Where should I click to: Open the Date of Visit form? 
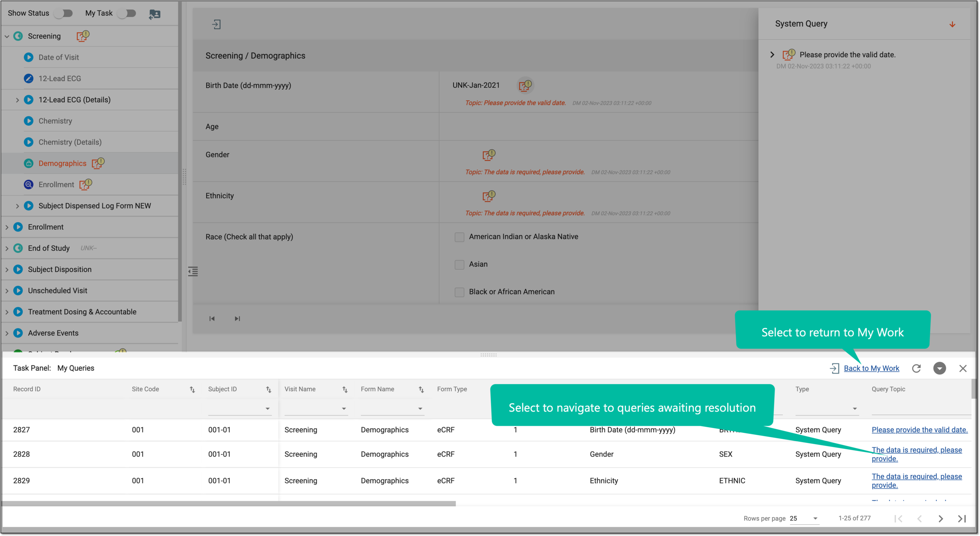[59, 57]
